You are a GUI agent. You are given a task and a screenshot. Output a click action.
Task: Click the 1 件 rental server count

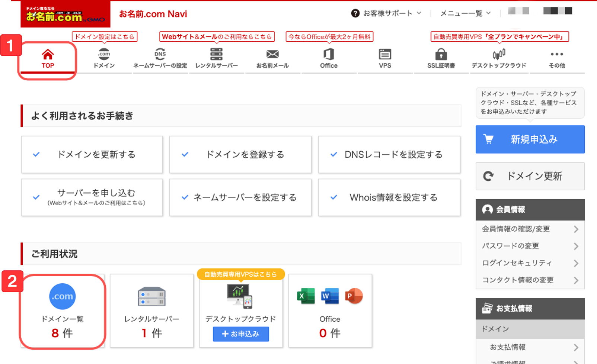coord(151,333)
